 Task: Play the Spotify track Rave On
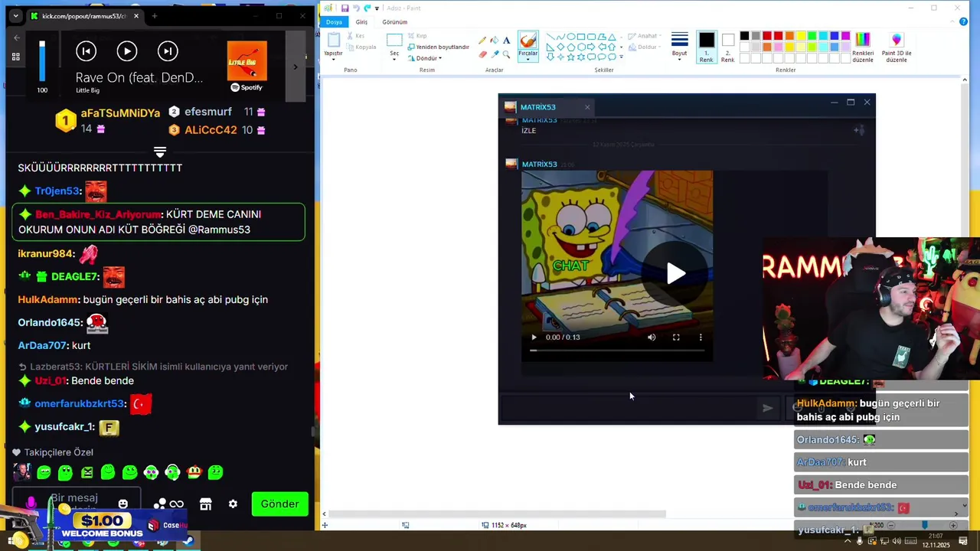(127, 51)
